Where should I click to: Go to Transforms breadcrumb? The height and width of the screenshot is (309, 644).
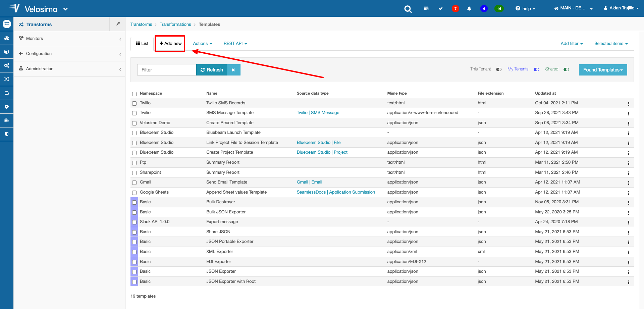(141, 24)
